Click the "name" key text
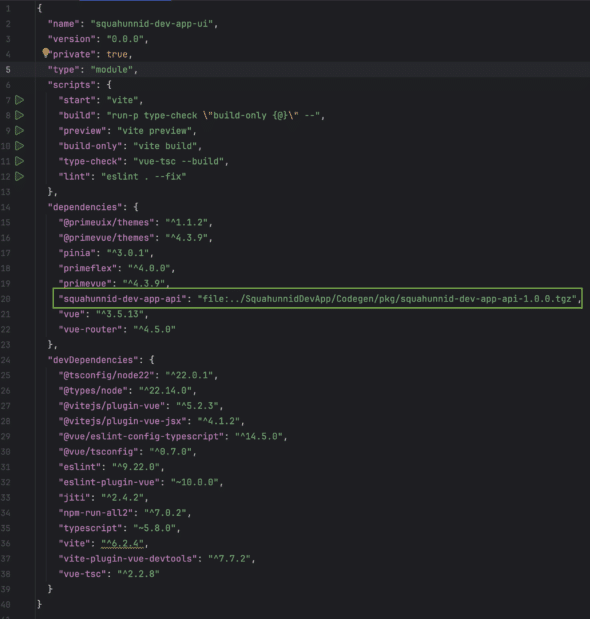 pyautogui.click(x=64, y=24)
